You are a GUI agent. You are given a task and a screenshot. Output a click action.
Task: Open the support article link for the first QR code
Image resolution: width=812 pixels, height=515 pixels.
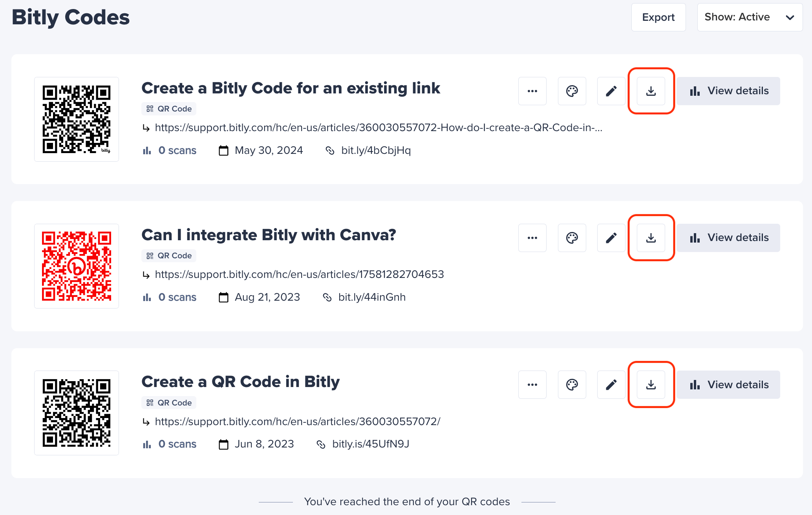[378, 127]
